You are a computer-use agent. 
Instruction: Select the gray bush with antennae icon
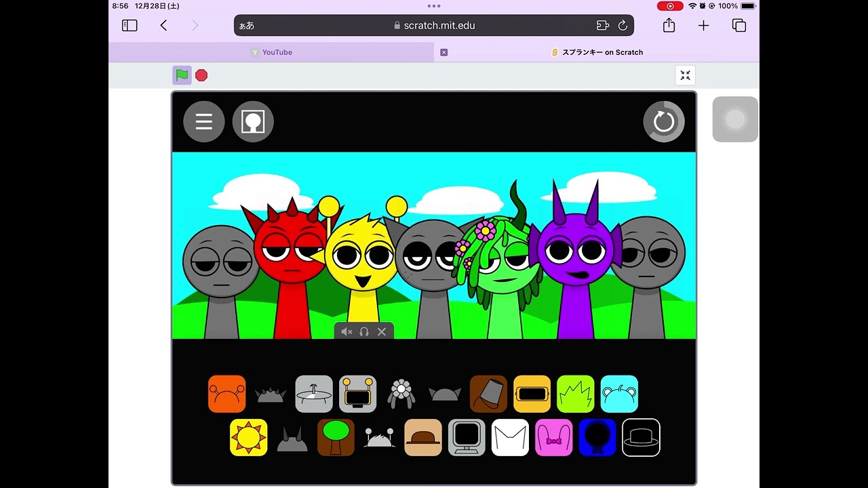380,439
